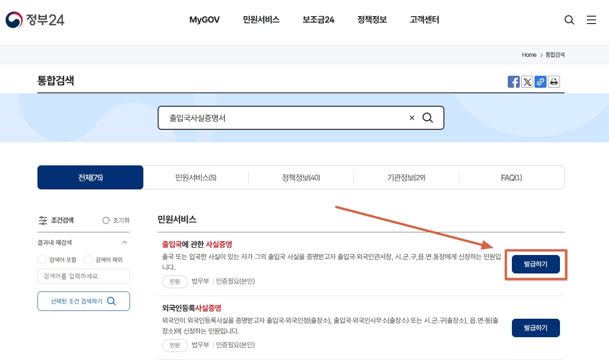Open the hamburger menu icon
609x364 pixels.
(x=591, y=20)
